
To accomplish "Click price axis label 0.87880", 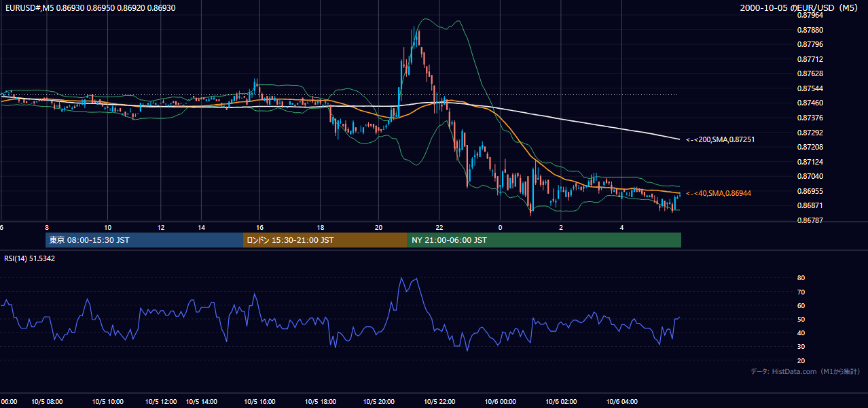I will [810, 30].
